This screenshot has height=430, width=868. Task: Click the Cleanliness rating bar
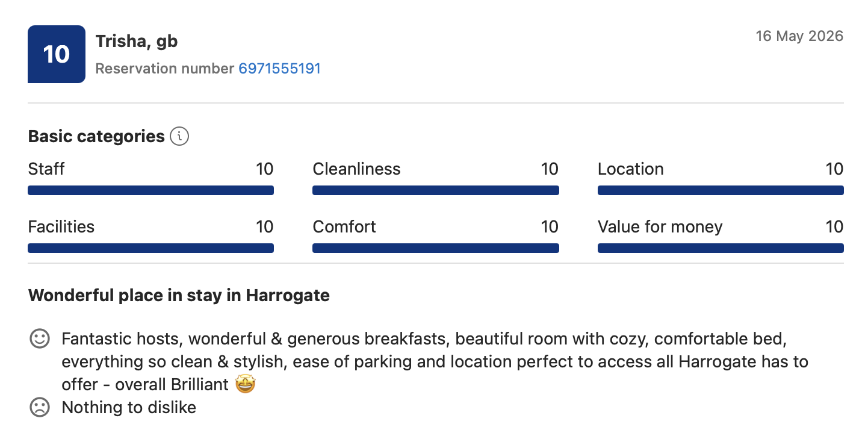pyautogui.click(x=436, y=190)
